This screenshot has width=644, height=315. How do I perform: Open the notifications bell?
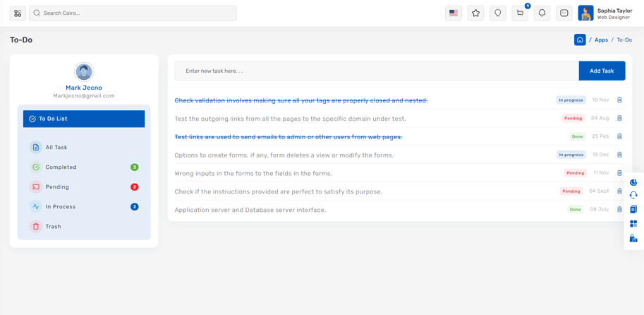542,13
